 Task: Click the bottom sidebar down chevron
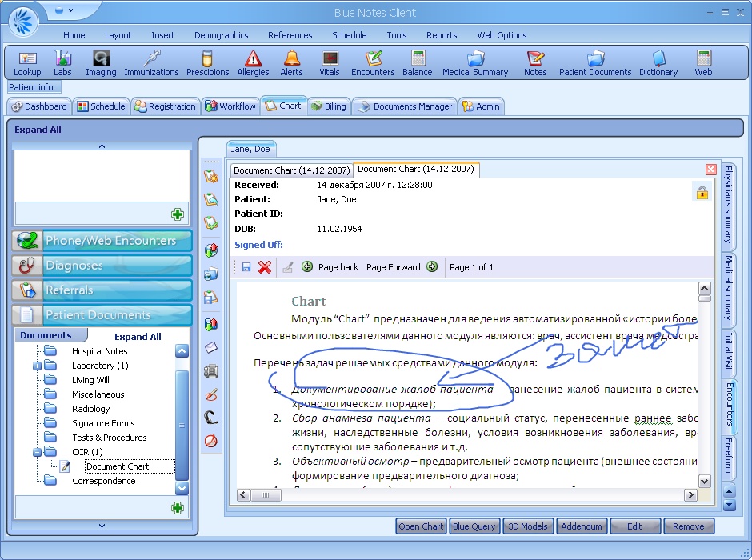102,526
